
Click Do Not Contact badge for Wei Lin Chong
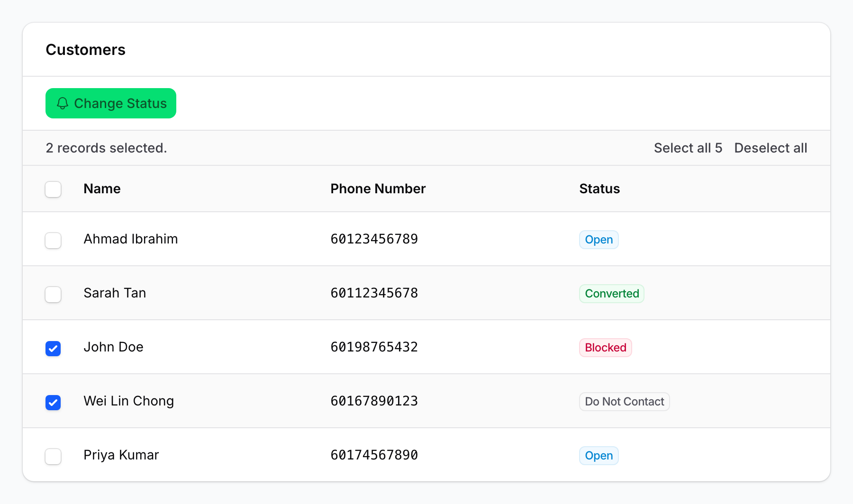coord(624,401)
